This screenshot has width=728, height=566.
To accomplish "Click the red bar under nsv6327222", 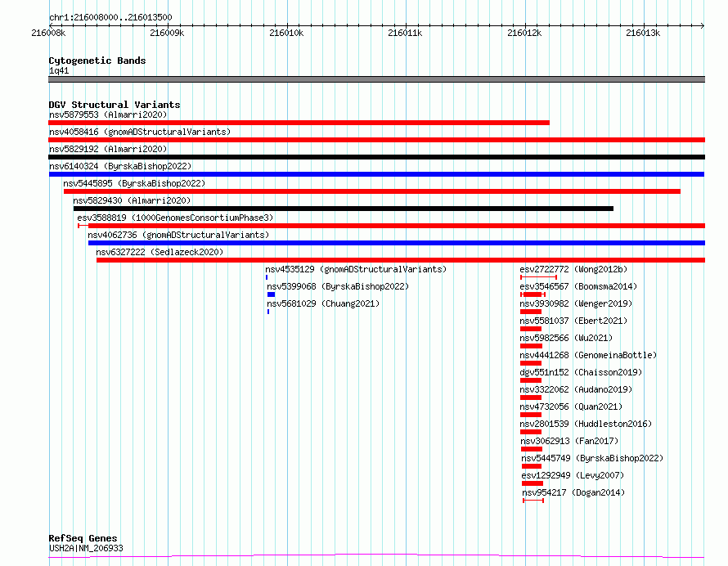I will [401, 260].
